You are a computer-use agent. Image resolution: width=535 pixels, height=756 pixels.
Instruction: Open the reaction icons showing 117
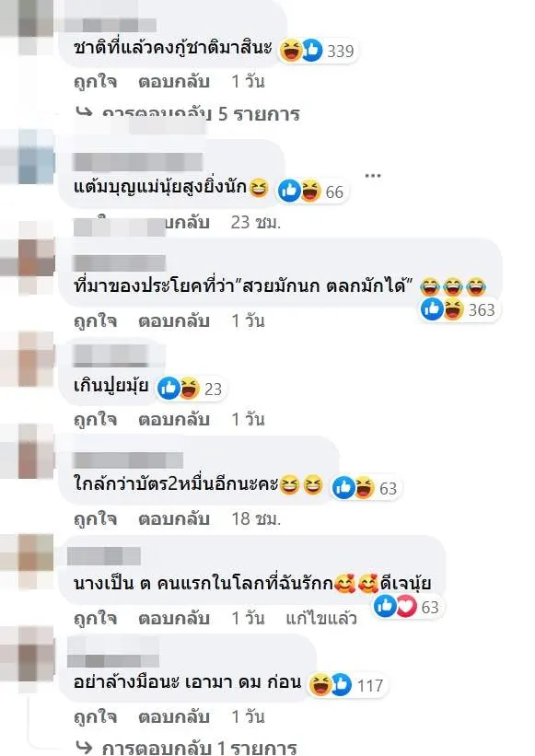coord(347,685)
